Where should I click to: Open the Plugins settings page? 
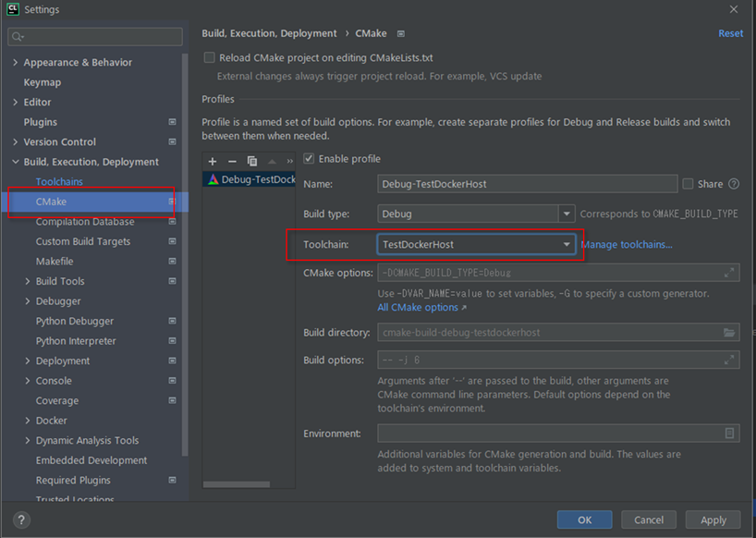(x=41, y=122)
